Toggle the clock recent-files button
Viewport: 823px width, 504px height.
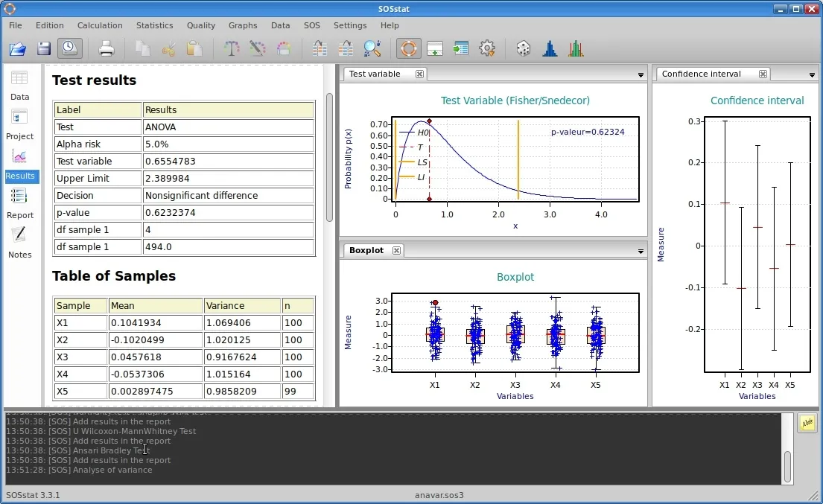pyautogui.click(x=69, y=48)
